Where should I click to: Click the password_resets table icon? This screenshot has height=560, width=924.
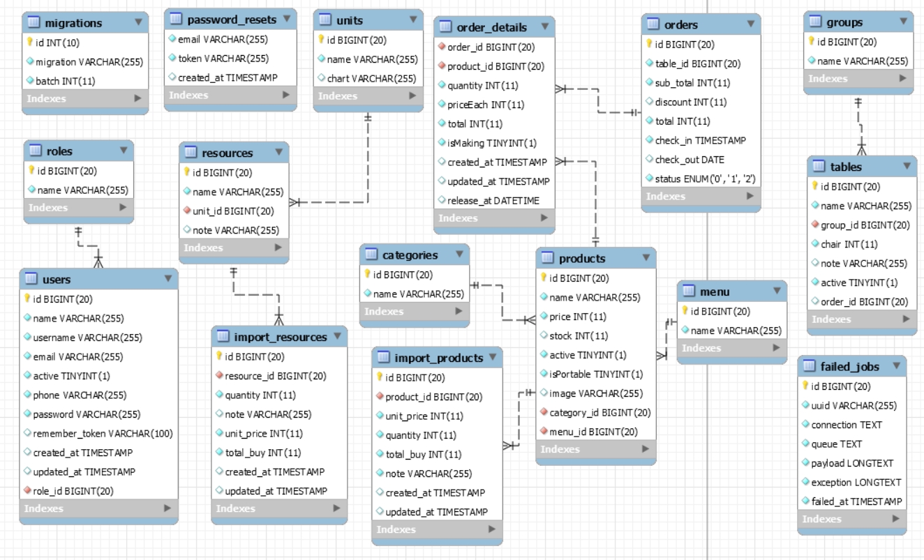[176, 19]
